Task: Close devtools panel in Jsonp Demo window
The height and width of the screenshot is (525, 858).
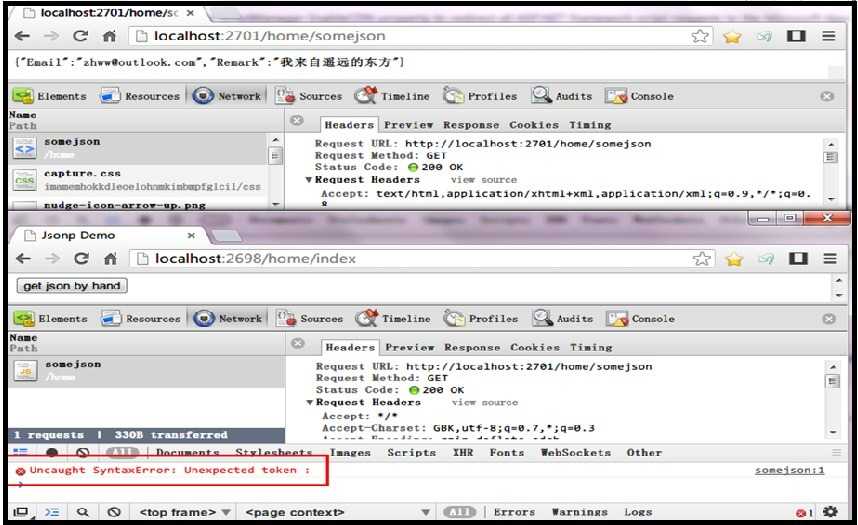Action: (829, 319)
